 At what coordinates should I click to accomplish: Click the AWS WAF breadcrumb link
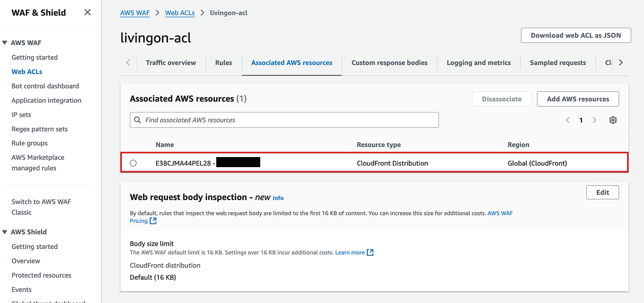coord(135,13)
